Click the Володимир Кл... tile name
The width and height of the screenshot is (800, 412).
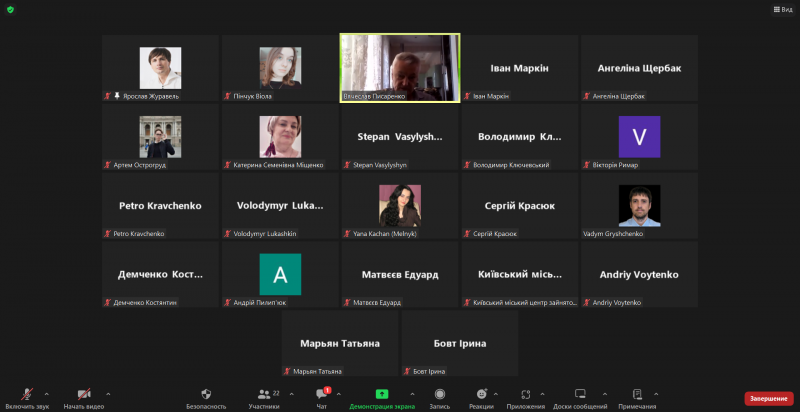(x=519, y=137)
